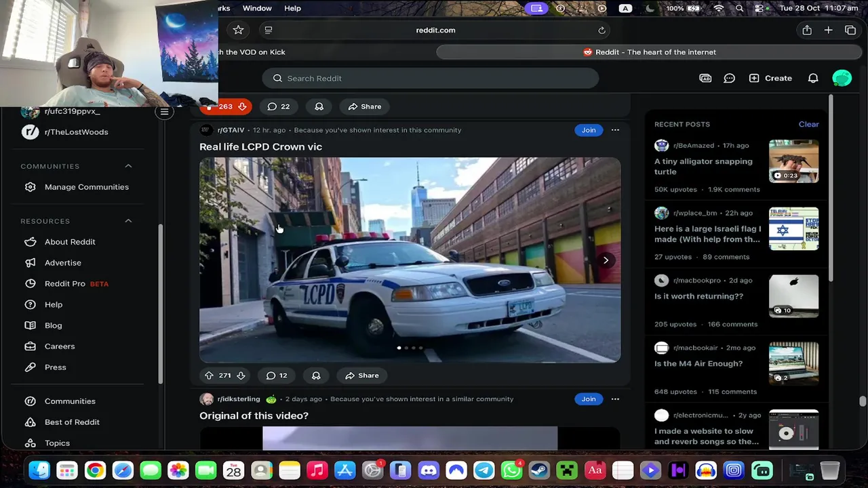Switch to Reddit - The heart of the internet tab

[649, 52]
